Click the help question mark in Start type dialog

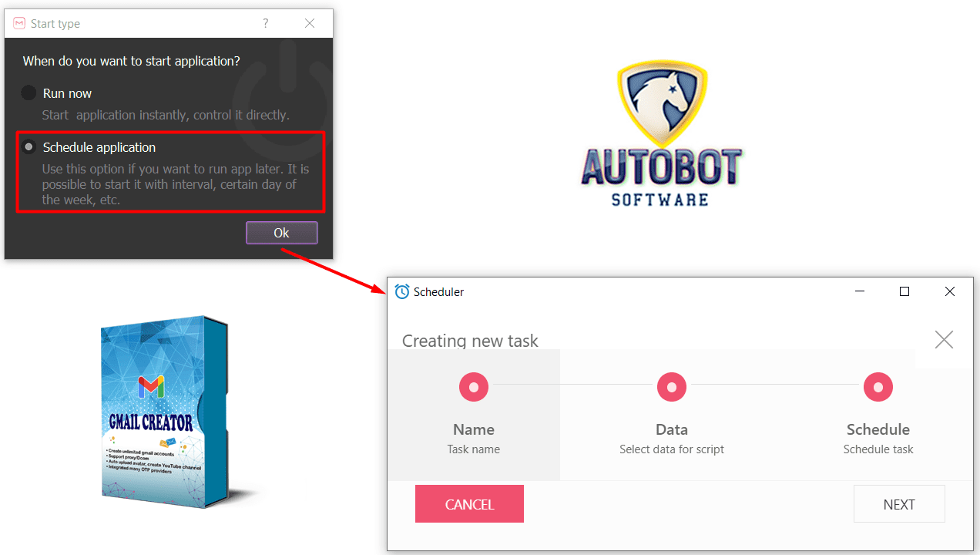[266, 23]
